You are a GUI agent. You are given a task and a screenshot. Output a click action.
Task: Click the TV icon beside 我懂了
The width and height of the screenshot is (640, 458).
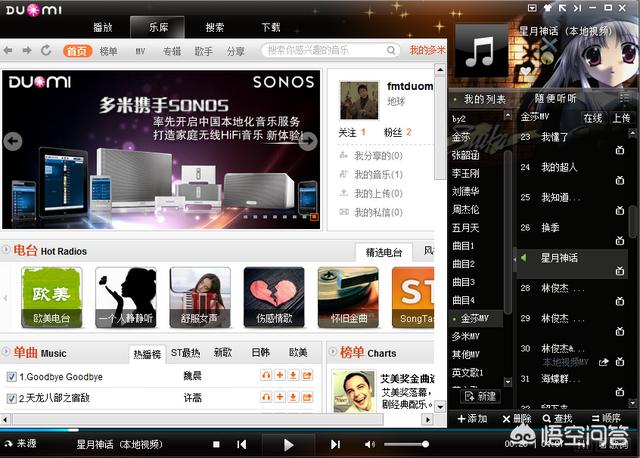tap(620, 150)
